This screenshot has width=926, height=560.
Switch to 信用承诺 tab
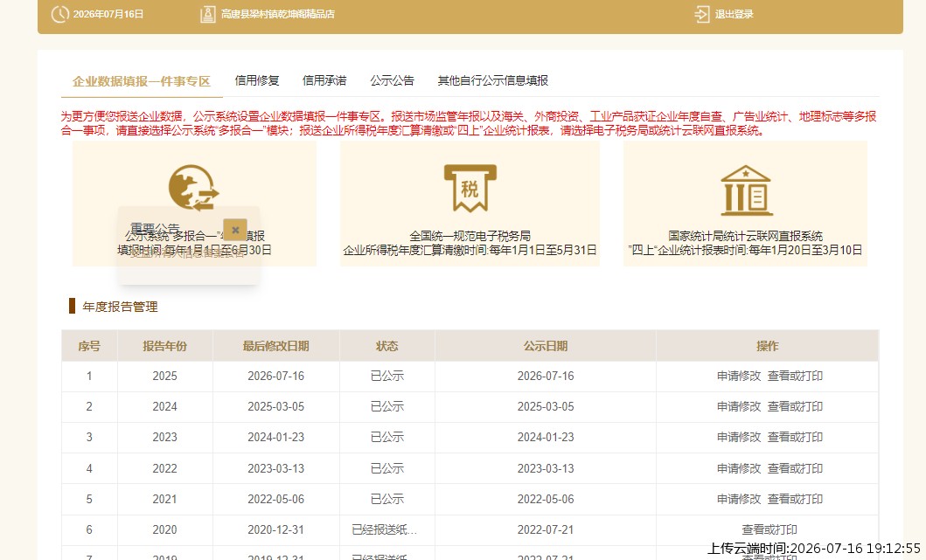(x=324, y=81)
